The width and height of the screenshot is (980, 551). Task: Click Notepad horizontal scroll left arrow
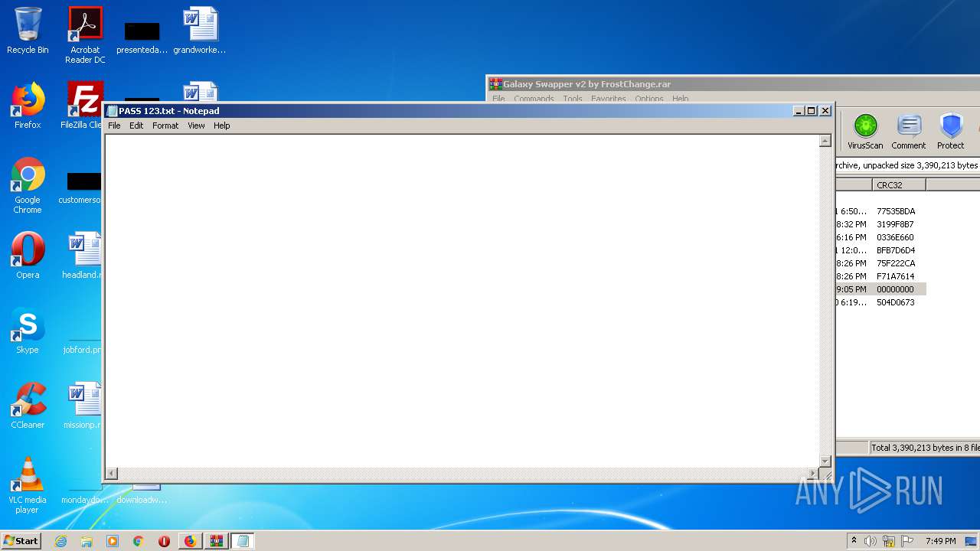pyautogui.click(x=112, y=474)
